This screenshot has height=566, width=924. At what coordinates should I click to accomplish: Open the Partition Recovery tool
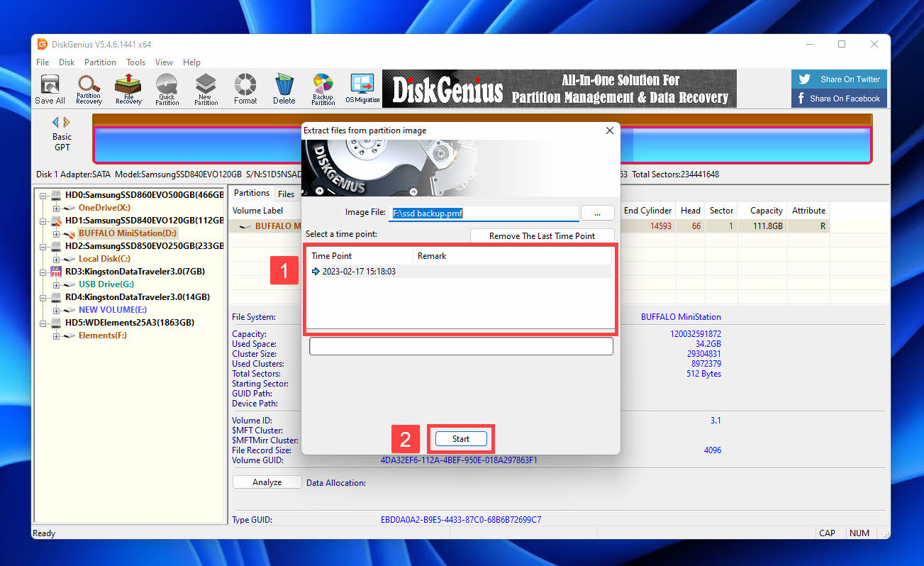click(x=89, y=89)
